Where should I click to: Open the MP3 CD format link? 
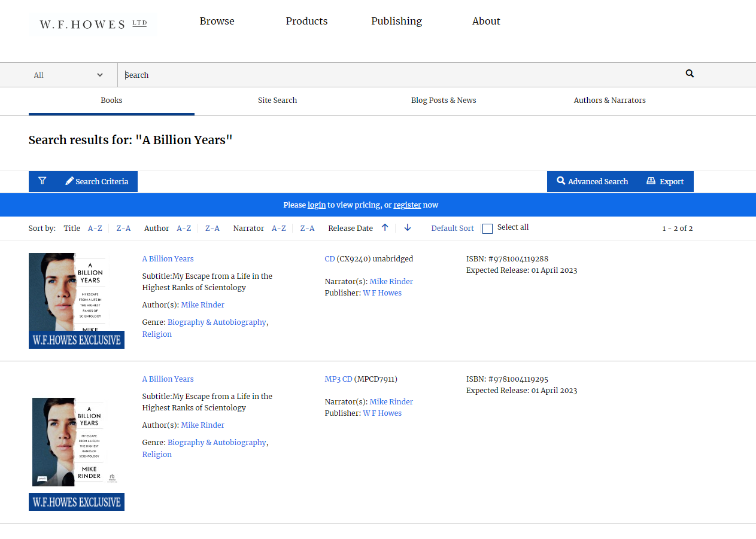tap(338, 379)
